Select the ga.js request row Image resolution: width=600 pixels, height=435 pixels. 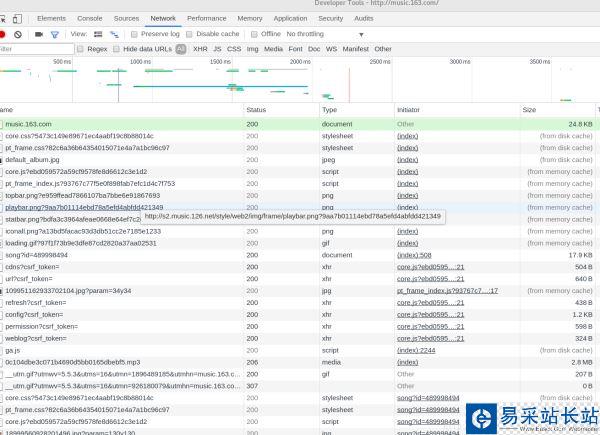[298, 350]
